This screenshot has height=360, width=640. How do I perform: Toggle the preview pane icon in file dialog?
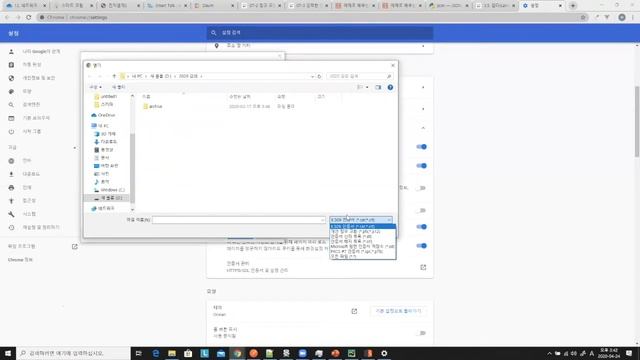[378, 87]
